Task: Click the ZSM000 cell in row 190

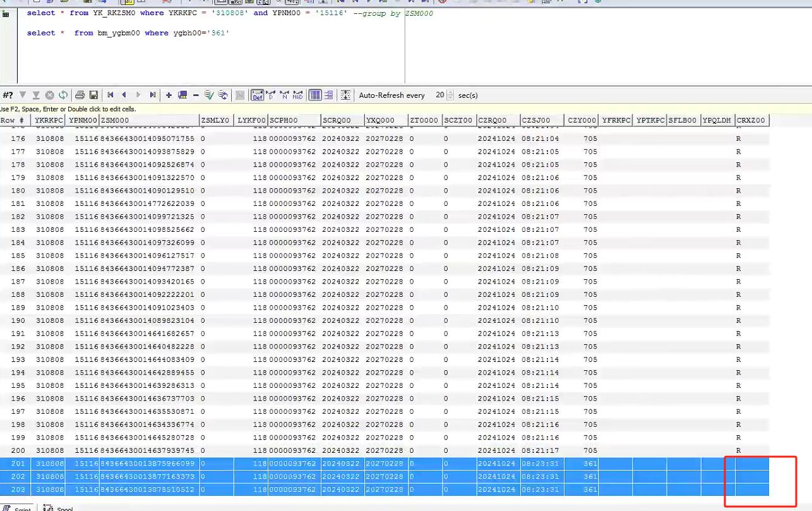Action: point(148,321)
